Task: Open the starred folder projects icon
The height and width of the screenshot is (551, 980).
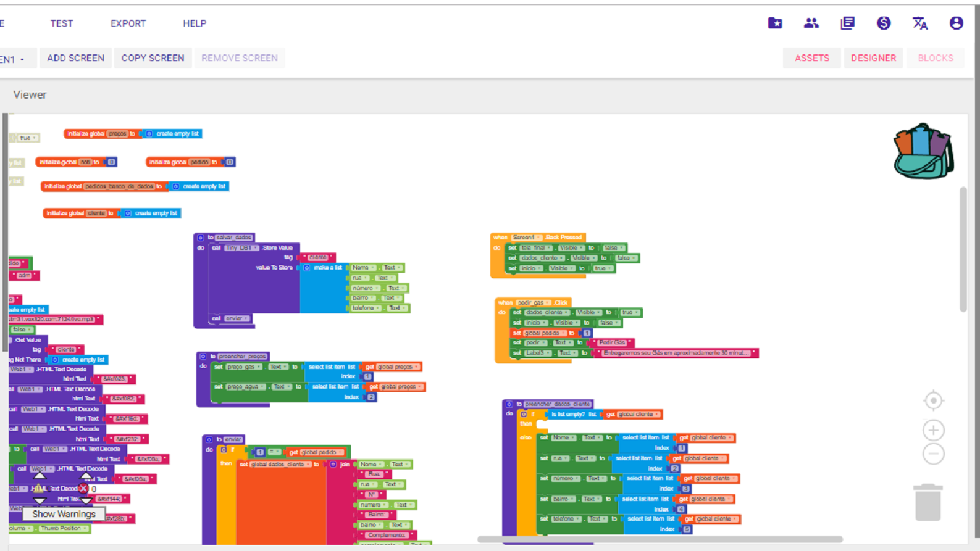Action: point(775,23)
